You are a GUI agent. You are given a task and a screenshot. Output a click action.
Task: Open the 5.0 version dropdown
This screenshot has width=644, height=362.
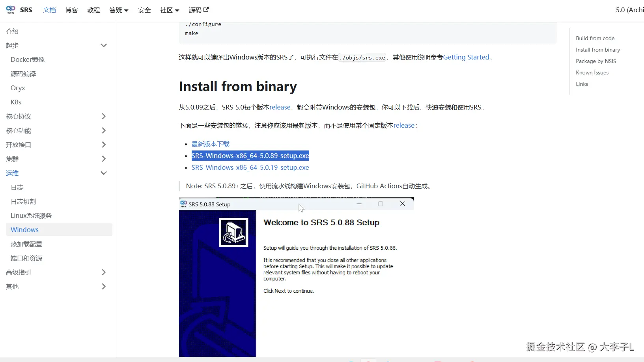[x=630, y=10]
